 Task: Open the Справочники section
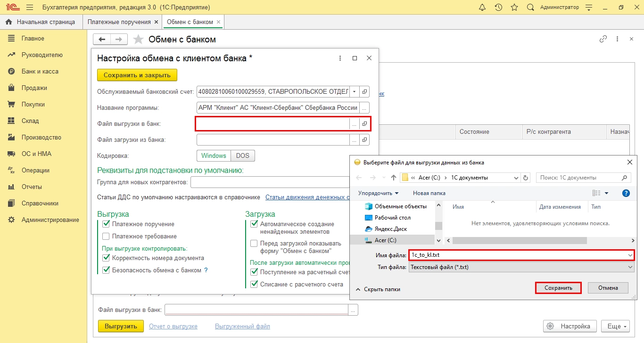(x=40, y=204)
